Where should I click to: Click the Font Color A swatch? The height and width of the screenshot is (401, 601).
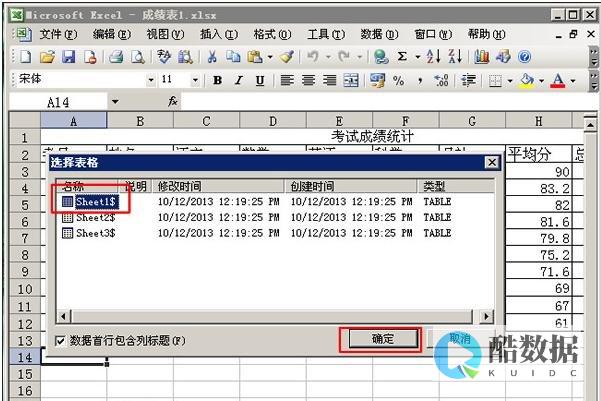[x=558, y=81]
